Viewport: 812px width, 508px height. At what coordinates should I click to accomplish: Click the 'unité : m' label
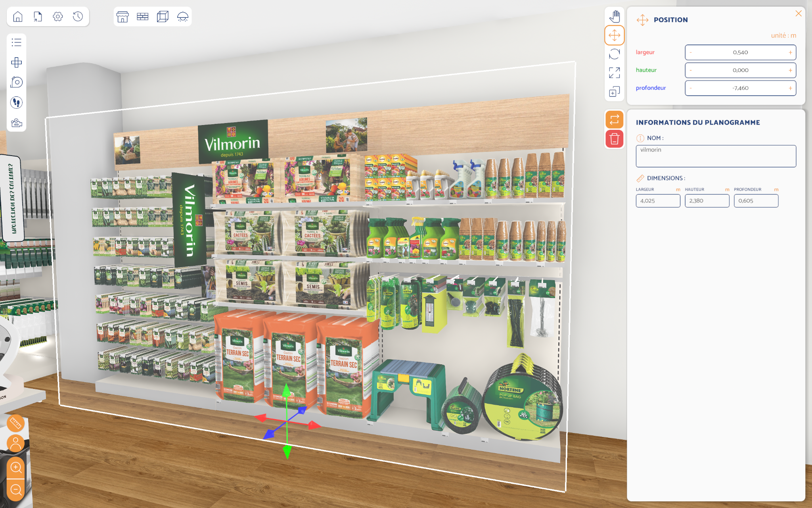click(x=783, y=35)
